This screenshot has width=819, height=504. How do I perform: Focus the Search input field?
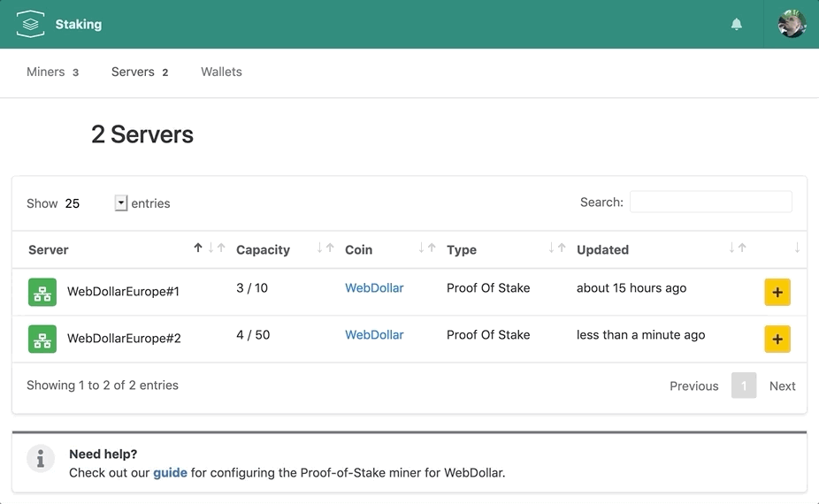pos(711,202)
